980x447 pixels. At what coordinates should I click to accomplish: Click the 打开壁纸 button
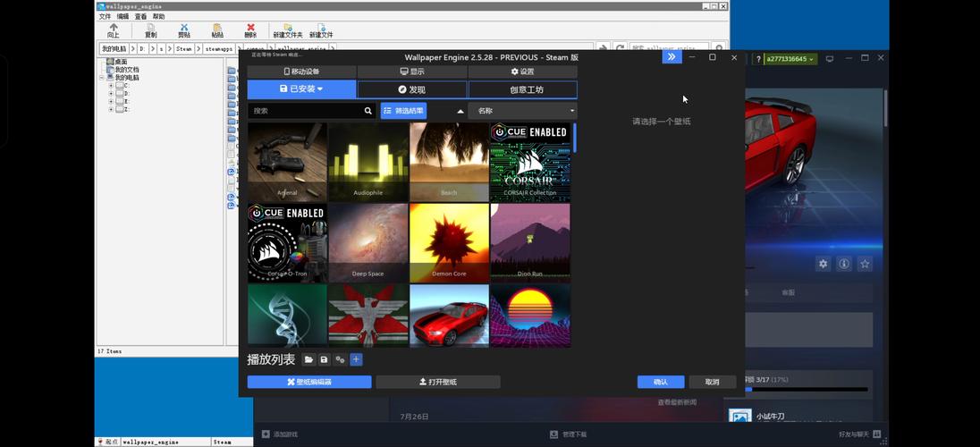[438, 382]
